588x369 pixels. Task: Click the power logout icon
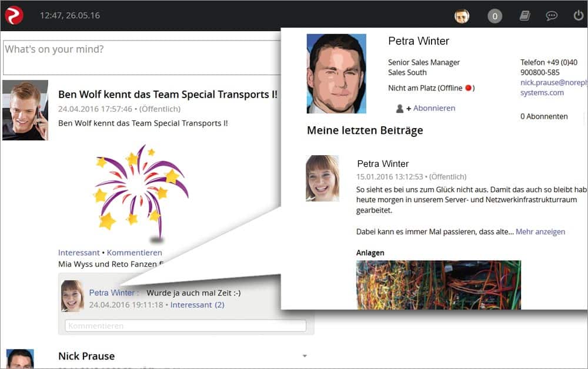pos(579,15)
